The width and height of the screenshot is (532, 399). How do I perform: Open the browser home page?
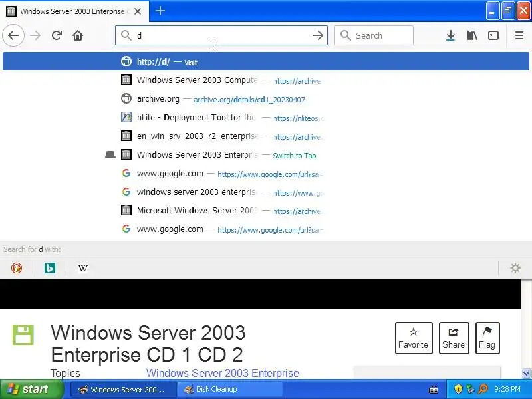[x=78, y=35]
